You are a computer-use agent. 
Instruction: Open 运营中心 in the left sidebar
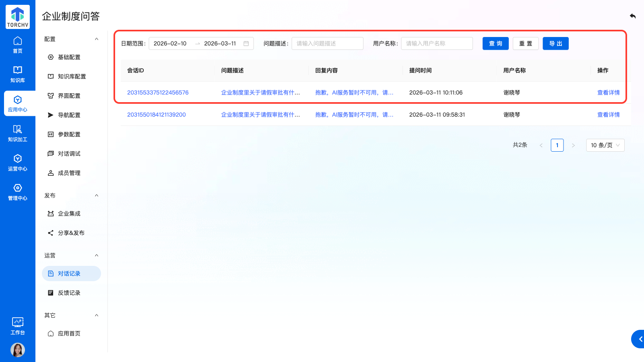18,162
